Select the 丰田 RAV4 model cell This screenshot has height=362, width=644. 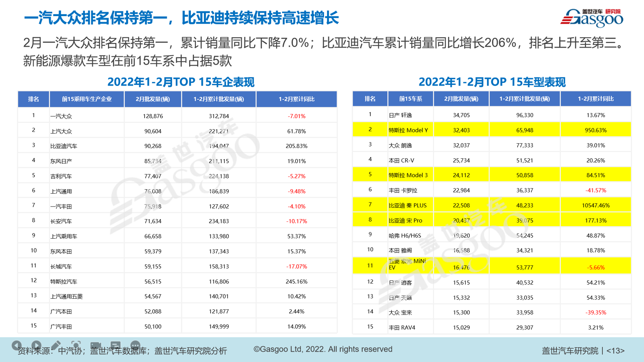[x=410, y=327]
